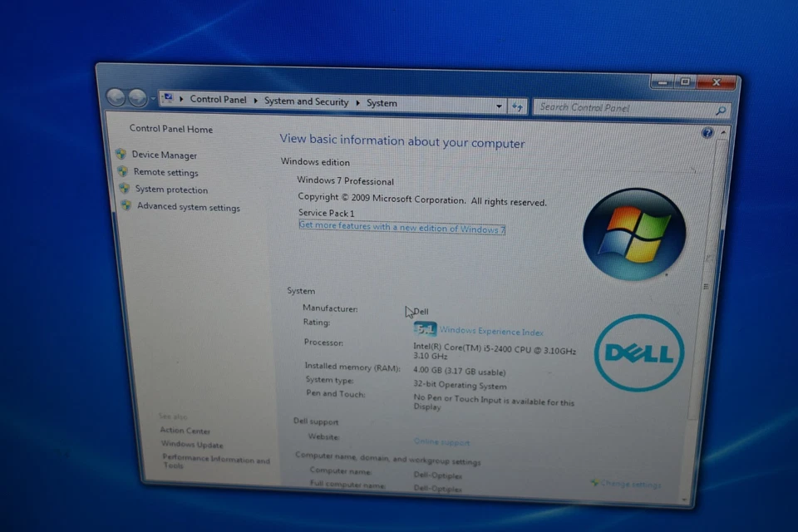Viewport: 798px width, 532px height.
Task: Click inside the Search Control Panel field
Action: (x=615, y=109)
